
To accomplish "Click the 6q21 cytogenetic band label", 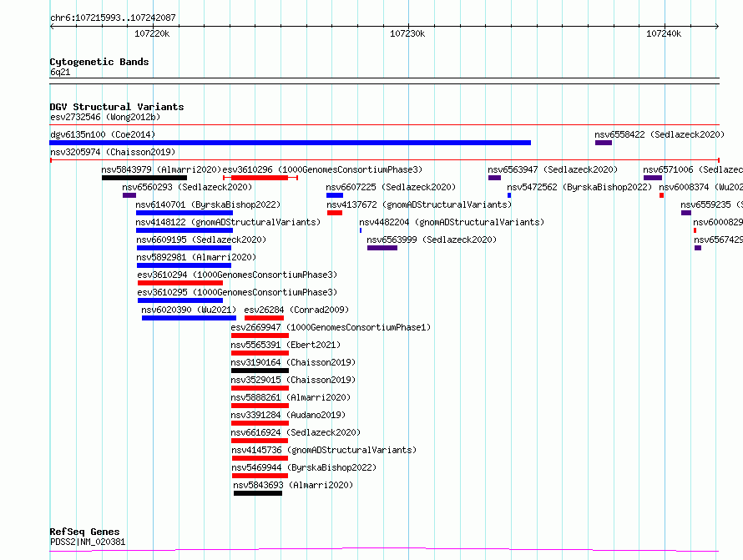I will [60, 72].
